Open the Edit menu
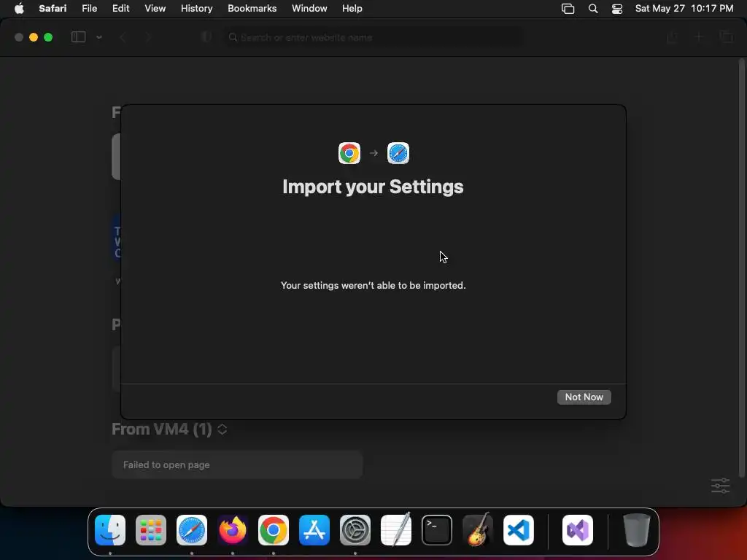Image resolution: width=747 pixels, height=560 pixels. click(120, 9)
